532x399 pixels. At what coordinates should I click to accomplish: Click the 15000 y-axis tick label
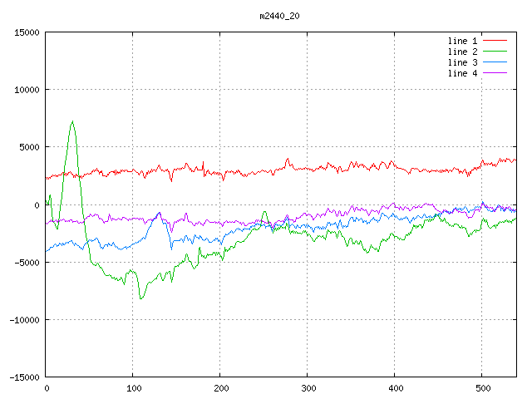(26, 32)
